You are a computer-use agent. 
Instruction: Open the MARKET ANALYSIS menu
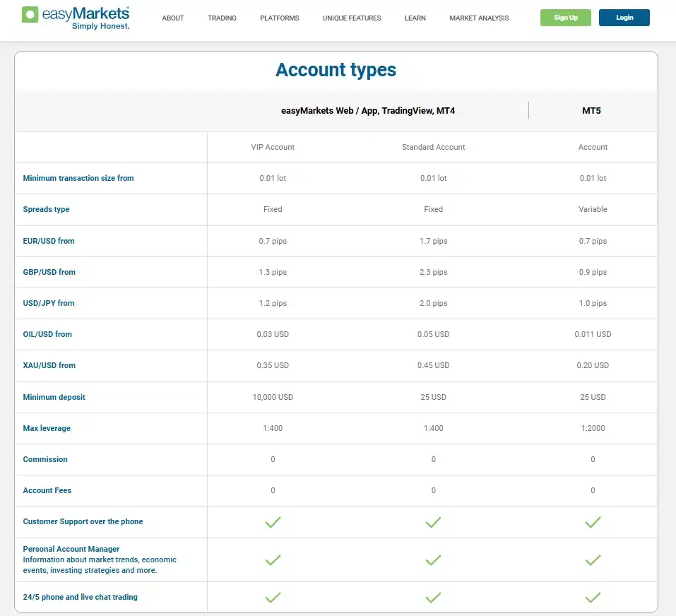(x=479, y=18)
